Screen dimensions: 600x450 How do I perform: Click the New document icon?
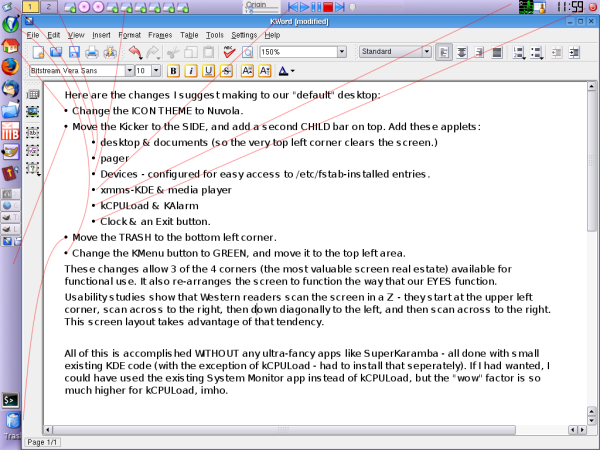point(38,51)
